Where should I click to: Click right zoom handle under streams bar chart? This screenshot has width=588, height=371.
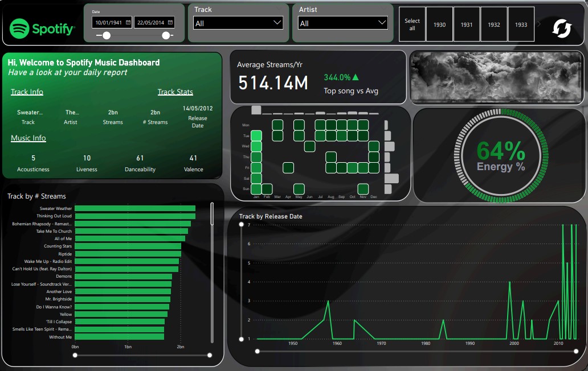pyautogui.click(x=210, y=355)
